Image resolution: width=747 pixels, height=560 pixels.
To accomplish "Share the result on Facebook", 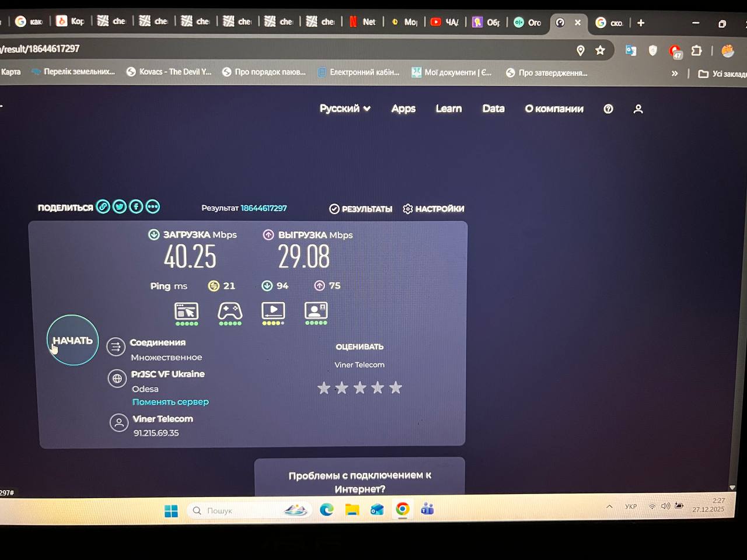I will point(136,206).
